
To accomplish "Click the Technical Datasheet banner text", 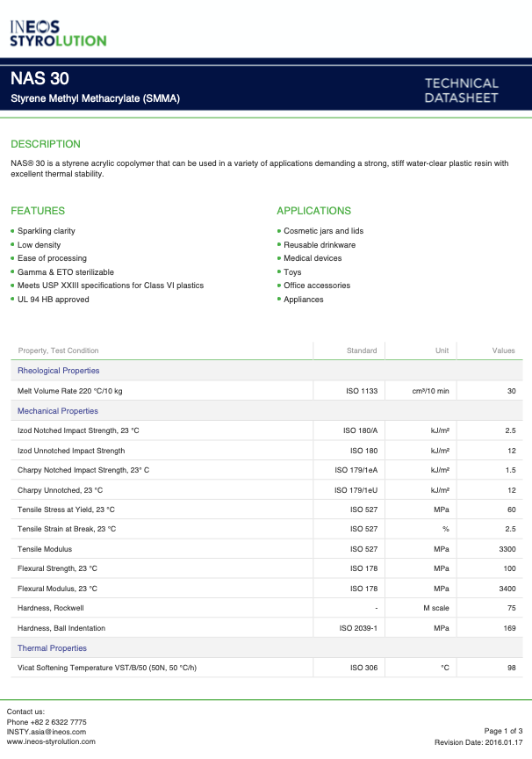I will 461,90.
